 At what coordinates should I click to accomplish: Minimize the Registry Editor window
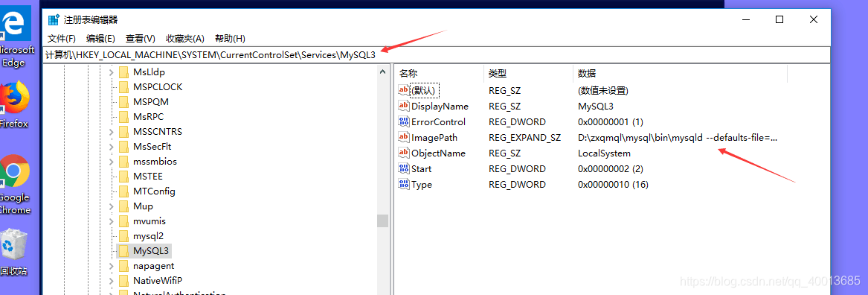tap(746, 19)
